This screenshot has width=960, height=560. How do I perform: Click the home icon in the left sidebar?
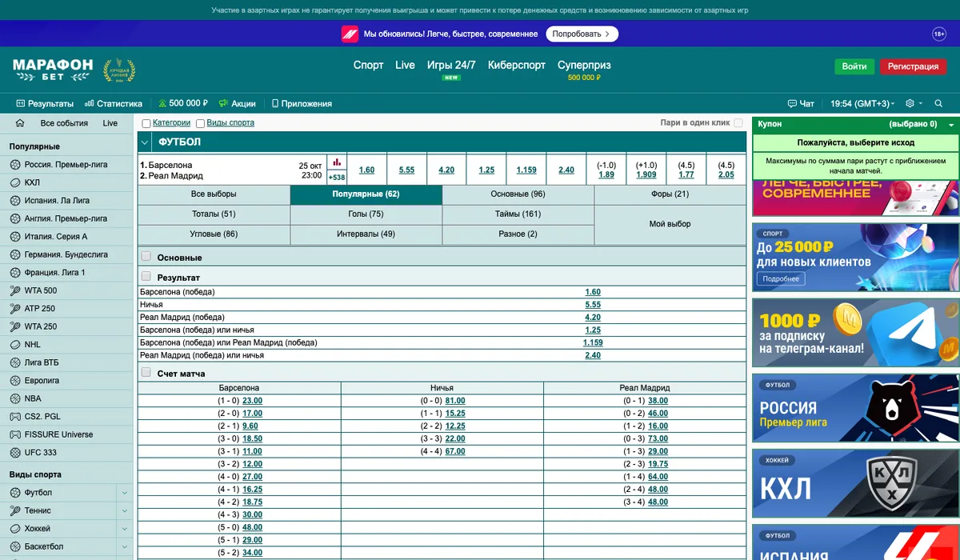point(20,123)
